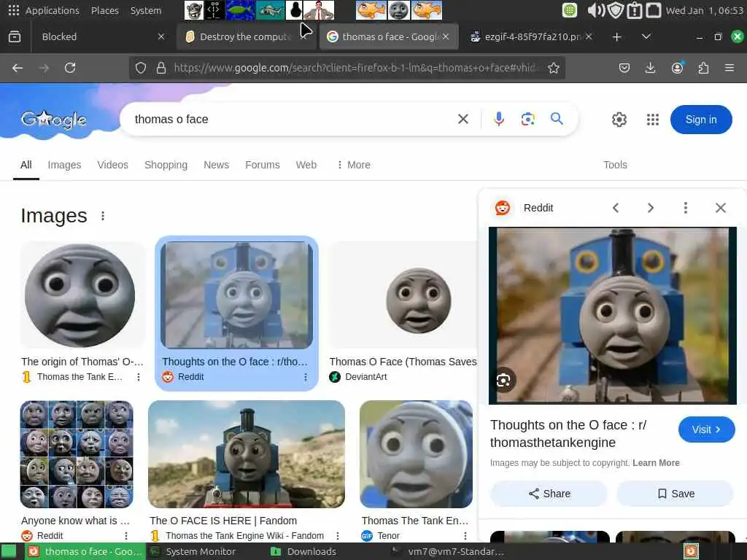
Task: Expand the list all tabs chevron
Action: tap(646, 36)
